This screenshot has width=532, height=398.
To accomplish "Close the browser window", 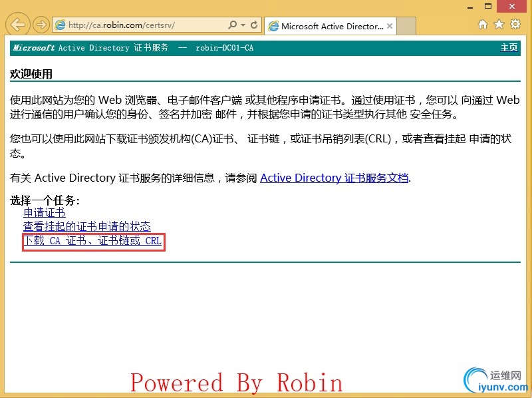I will pos(512,6).
